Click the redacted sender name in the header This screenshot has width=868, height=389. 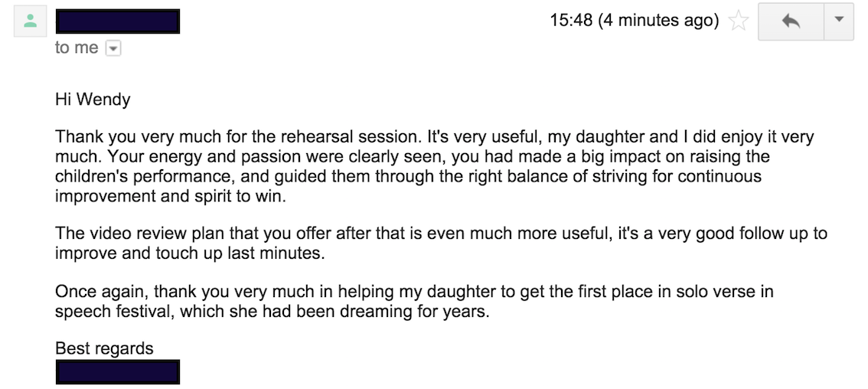point(118,21)
